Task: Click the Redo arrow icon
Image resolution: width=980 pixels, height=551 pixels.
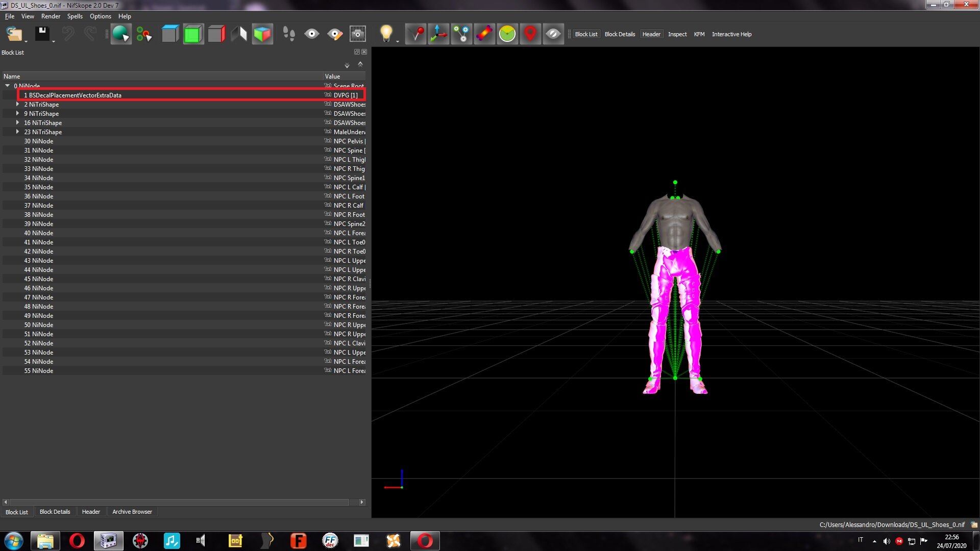Action: 91,34
